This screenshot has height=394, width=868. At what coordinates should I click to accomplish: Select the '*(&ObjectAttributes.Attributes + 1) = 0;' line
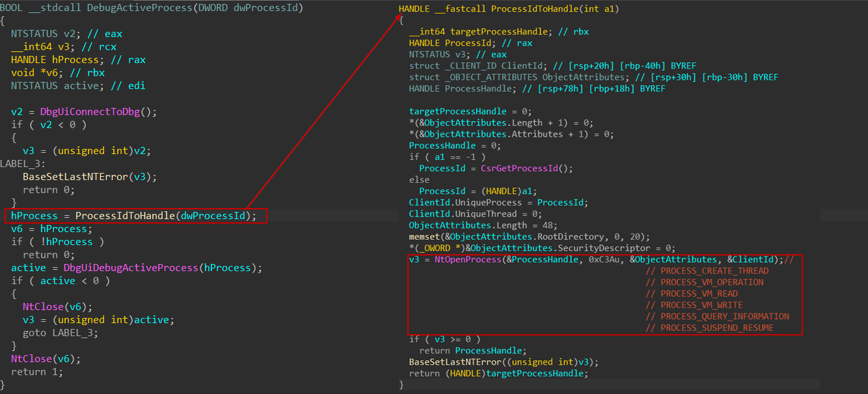(x=511, y=134)
